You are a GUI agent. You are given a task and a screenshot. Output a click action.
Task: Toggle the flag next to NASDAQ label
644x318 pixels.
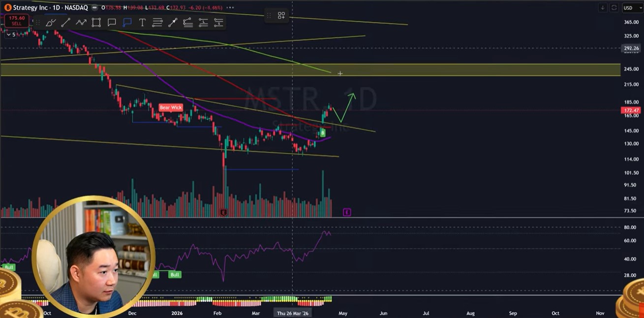pyautogui.click(x=93, y=8)
